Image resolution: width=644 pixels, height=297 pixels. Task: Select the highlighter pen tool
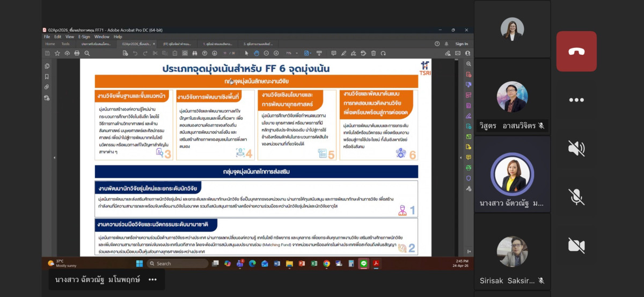[343, 53]
